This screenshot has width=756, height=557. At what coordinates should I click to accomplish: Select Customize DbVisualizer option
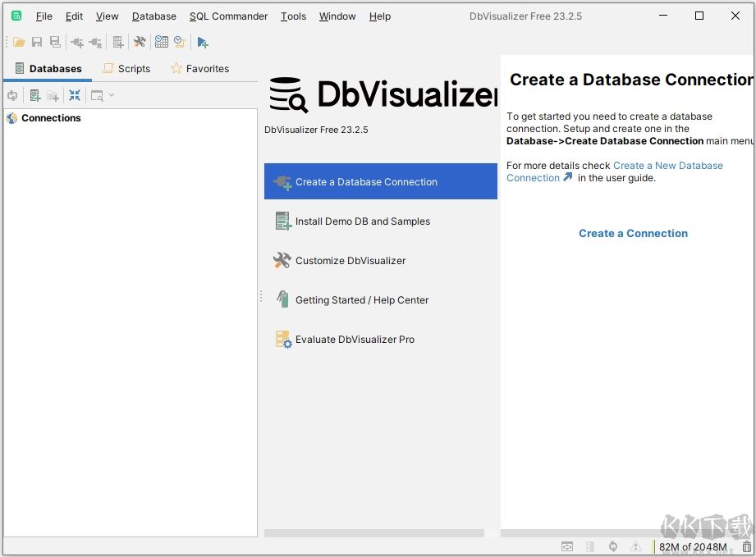pyautogui.click(x=380, y=260)
